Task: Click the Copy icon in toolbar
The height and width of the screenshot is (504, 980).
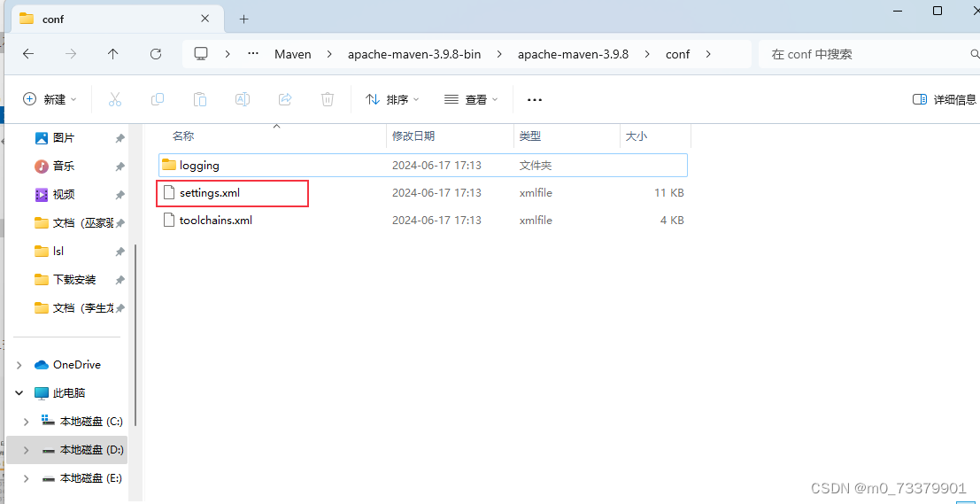Action: pyautogui.click(x=158, y=99)
